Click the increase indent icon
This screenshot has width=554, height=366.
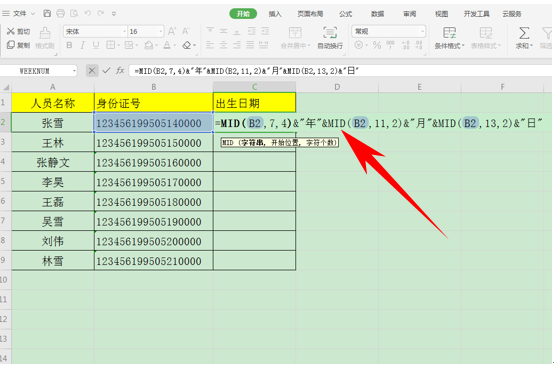265,31
